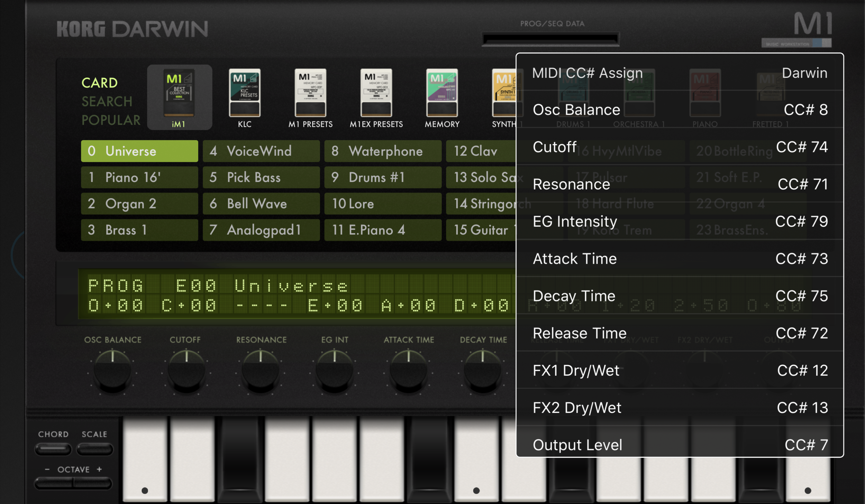The image size is (865, 504).
Task: Pick the SYNTH 1 card
Action: [x=504, y=98]
